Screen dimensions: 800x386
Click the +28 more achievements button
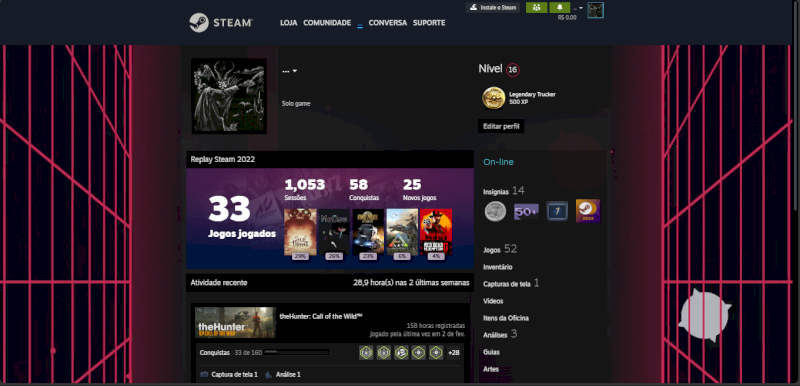pyautogui.click(x=453, y=352)
